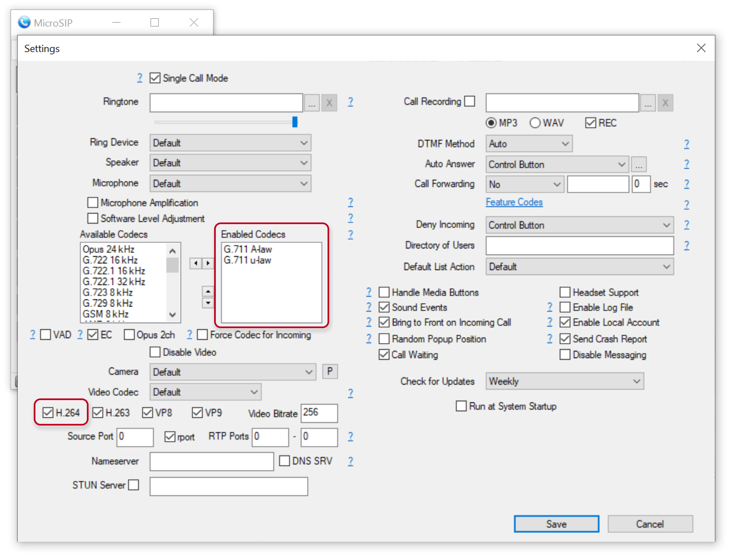Open help for Video Codec
The image size is (732, 560).
coord(350,393)
